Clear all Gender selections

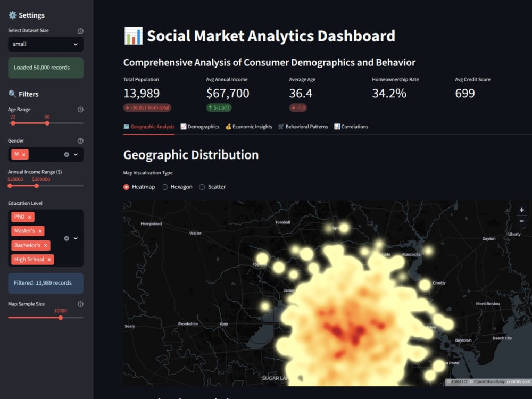point(66,155)
